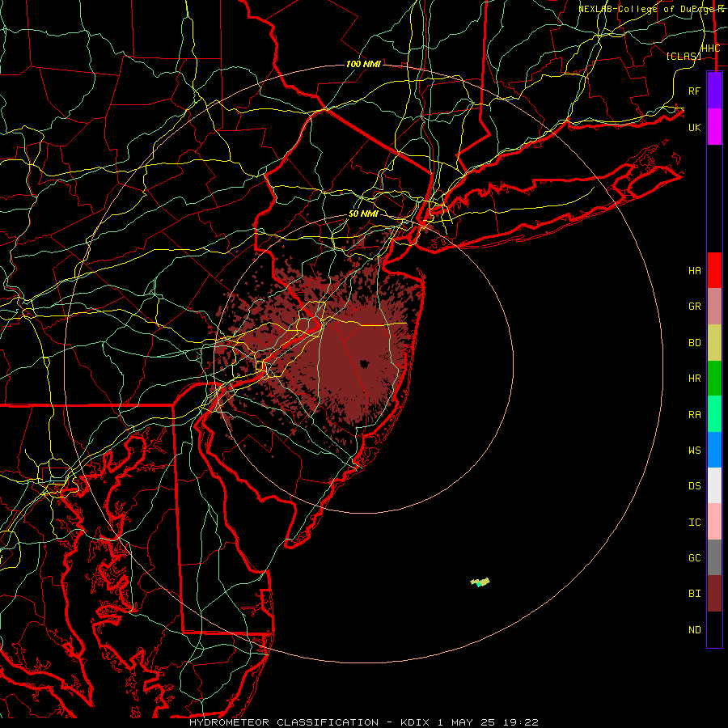Click the DS legend label
728x728 pixels.
694,486
